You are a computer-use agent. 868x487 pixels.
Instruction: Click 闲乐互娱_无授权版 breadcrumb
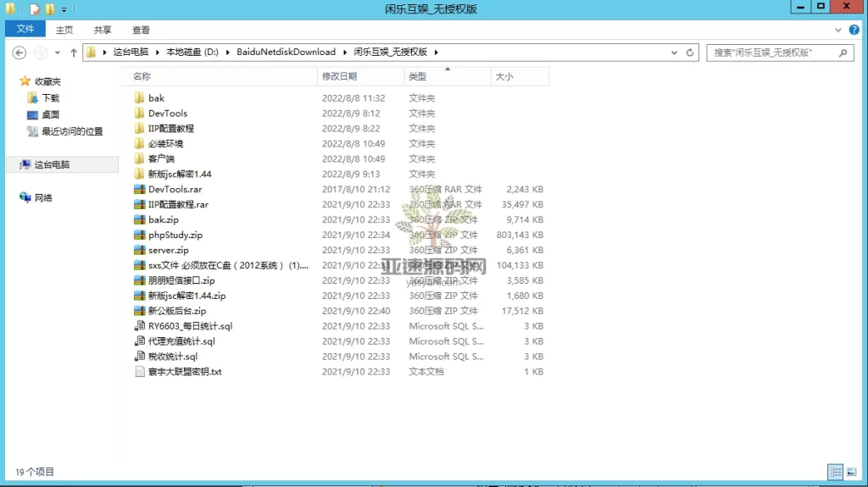[390, 52]
